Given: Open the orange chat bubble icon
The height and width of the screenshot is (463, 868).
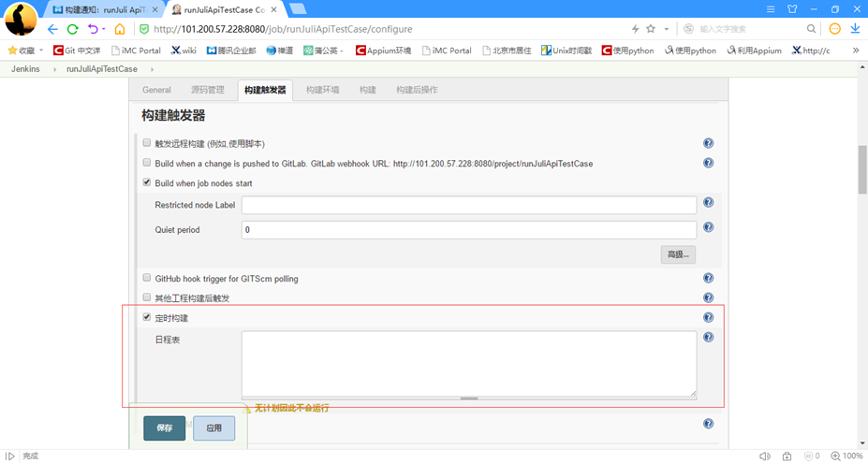Looking at the screenshot, I should (x=834, y=29).
